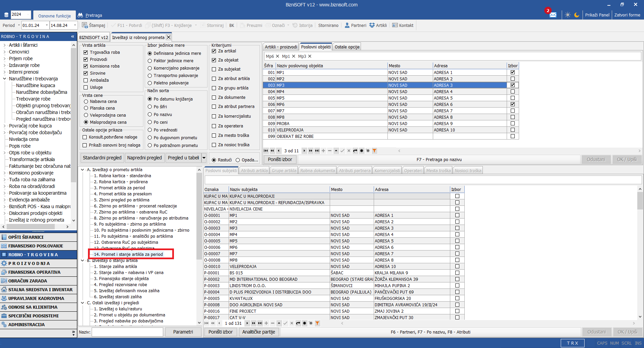
Task: Switch to dark mode moon icon
Action: (577, 15)
